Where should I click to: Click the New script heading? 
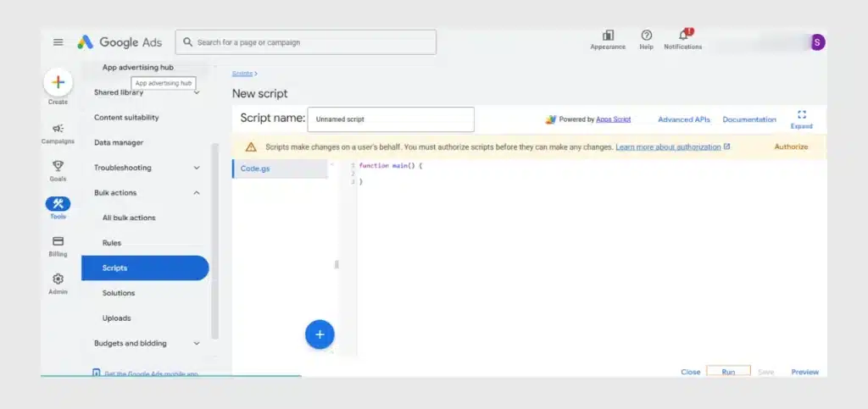[259, 93]
